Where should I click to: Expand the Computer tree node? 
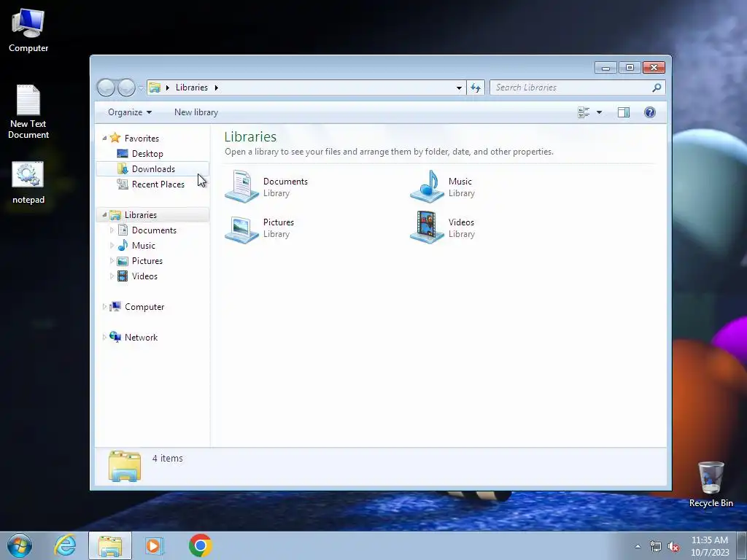click(104, 307)
